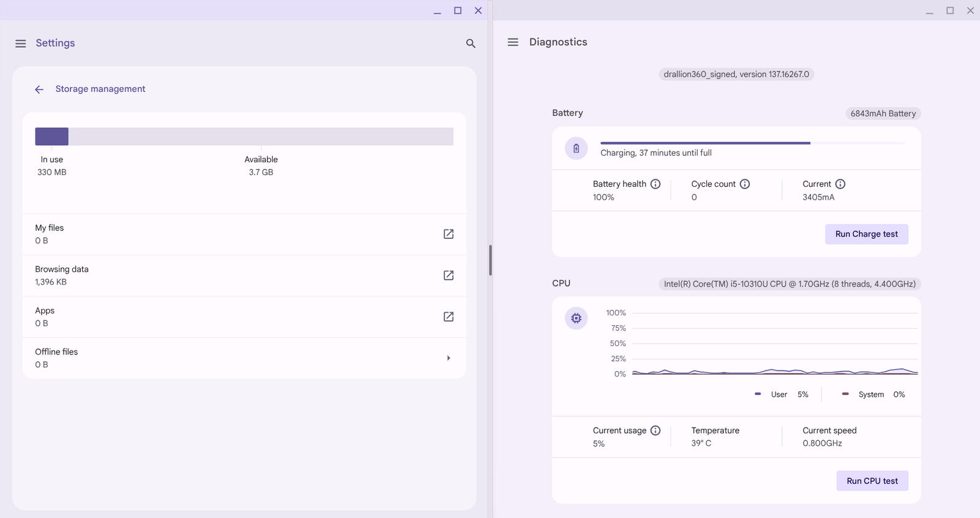Viewport: 980px width, 518px height.
Task: Open the Diagnostics navigation menu
Action: [x=513, y=42]
